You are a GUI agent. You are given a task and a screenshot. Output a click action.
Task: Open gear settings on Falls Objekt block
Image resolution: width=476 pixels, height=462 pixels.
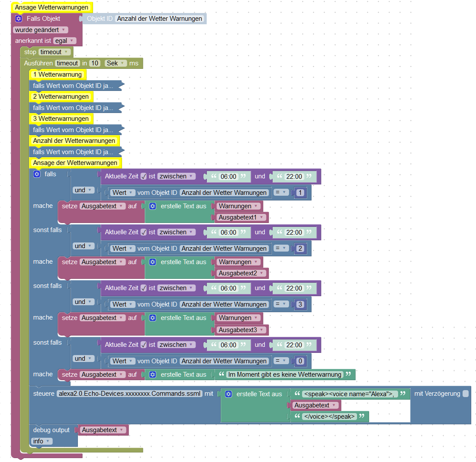click(x=19, y=19)
